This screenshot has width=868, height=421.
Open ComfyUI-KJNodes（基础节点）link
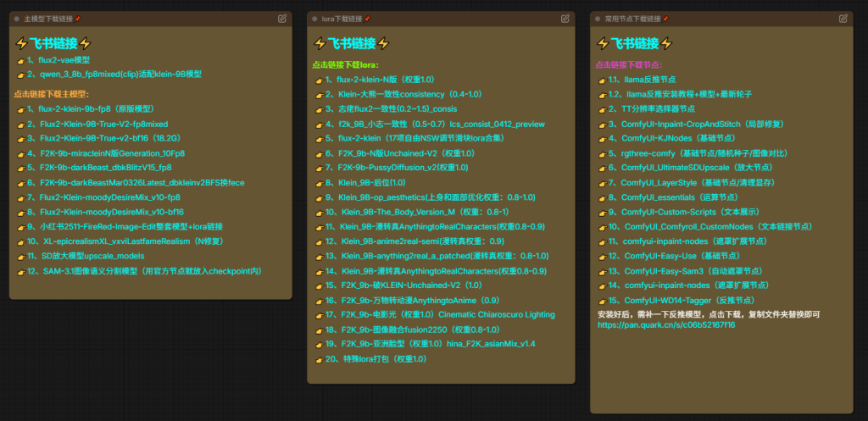pyautogui.click(x=672, y=138)
